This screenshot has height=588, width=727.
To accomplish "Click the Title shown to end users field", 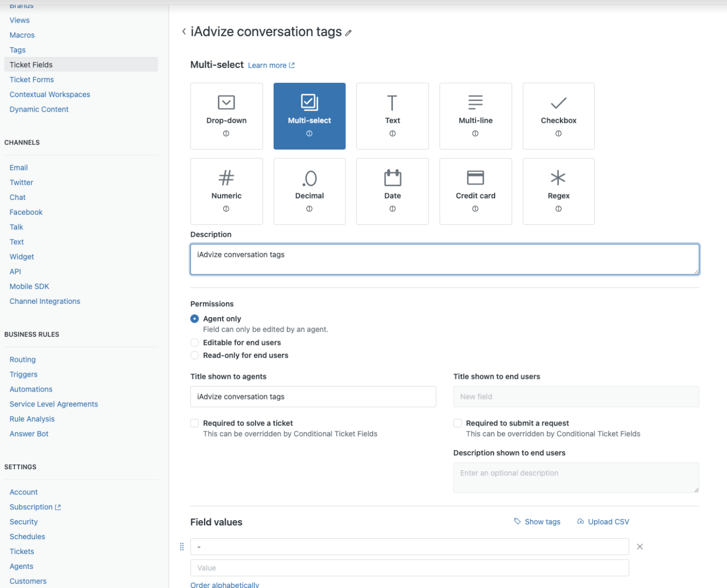I will pos(576,397).
